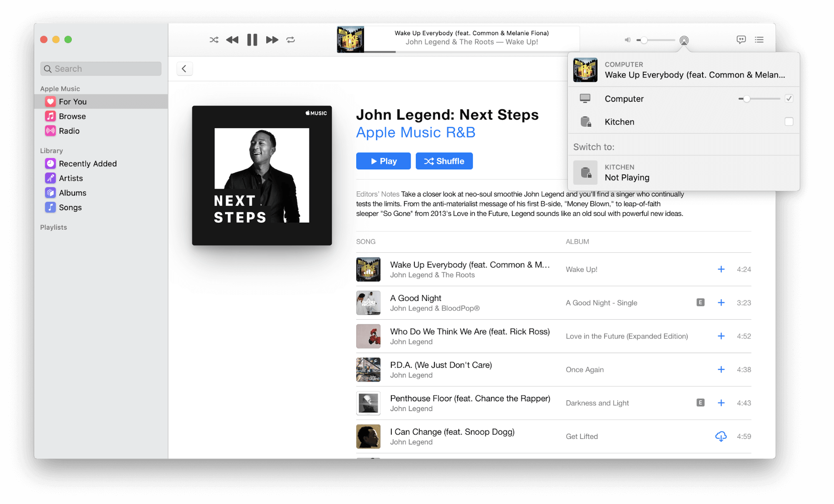Skip forward to the next track
Screen dimensions: 834x504
click(272, 40)
